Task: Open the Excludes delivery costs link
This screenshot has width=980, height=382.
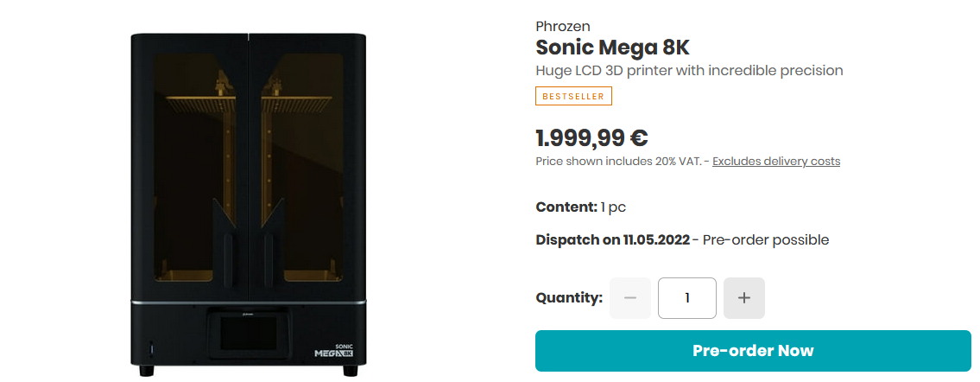Action: pos(776,162)
